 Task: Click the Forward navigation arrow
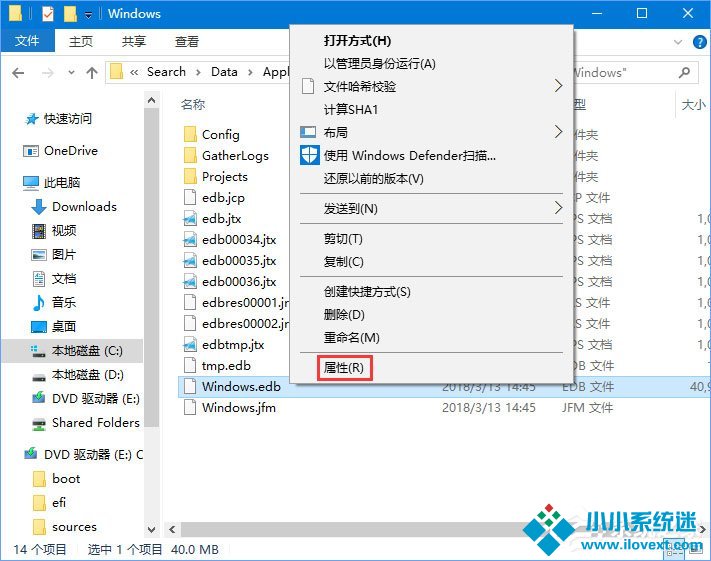click(48, 73)
